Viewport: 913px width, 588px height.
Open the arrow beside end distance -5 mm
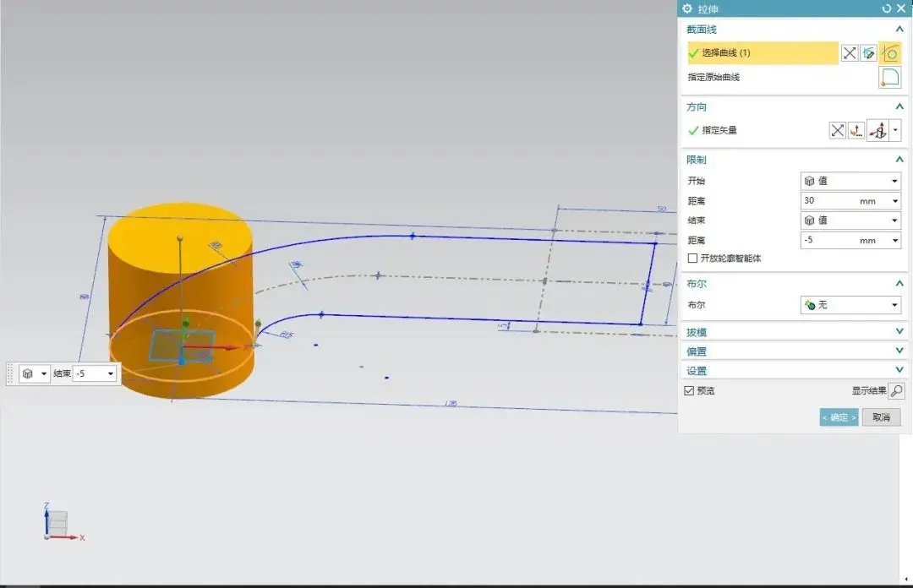[x=895, y=241]
